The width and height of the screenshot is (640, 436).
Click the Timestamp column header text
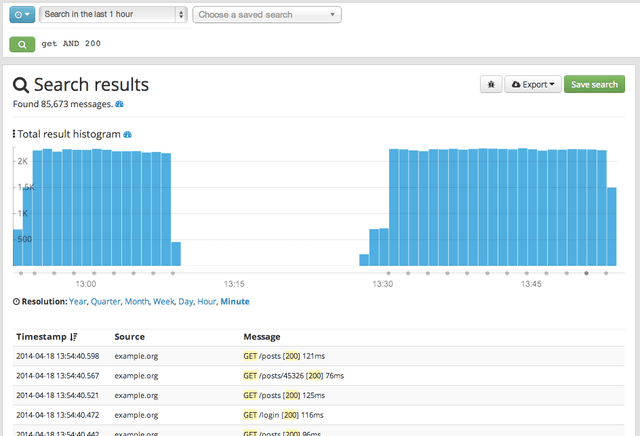pos(41,337)
